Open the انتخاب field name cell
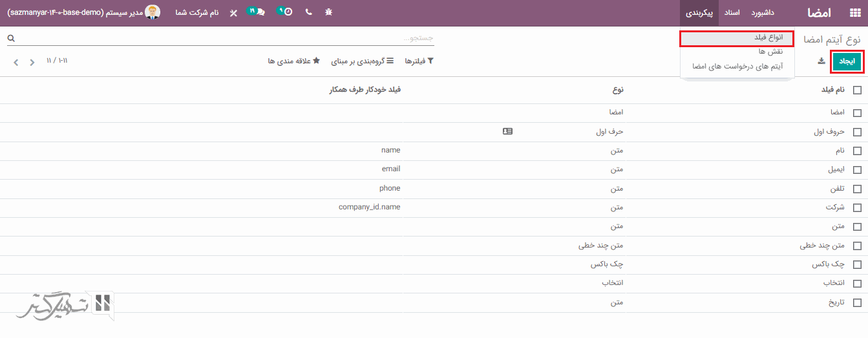The height and width of the screenshot is (338, 868). coord(834,283)
